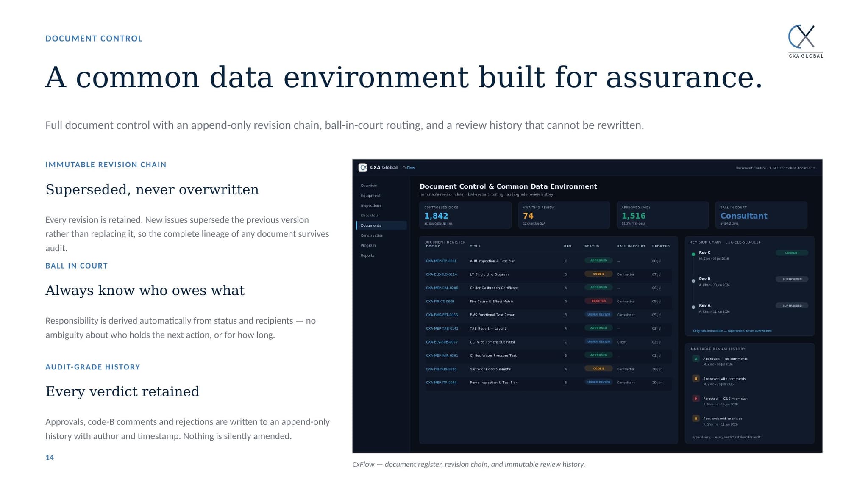Click Approved badge for AHU Inspection & Test Plan

click(598, 261)
